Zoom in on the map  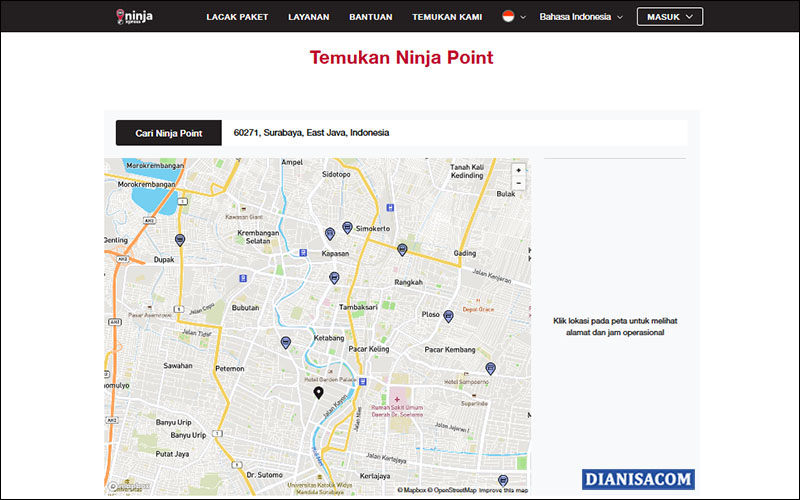518,170
